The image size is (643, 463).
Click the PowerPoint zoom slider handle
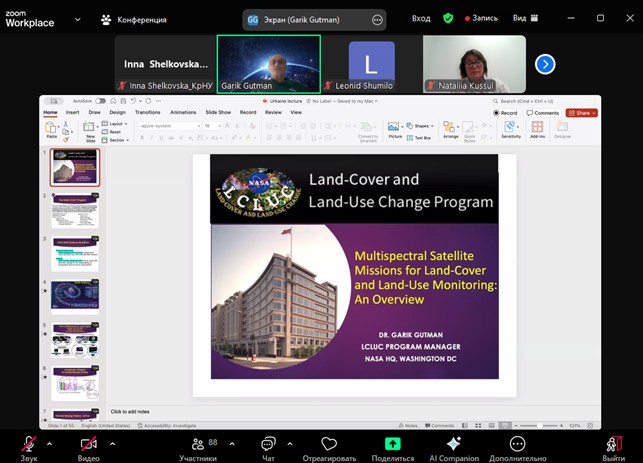[540, 426]
